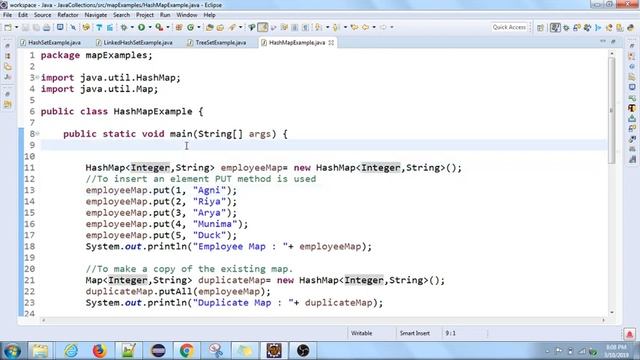The height and width of the screenshot is (360, 640).
Task: Open the File menu
Action: coord(7,15)
